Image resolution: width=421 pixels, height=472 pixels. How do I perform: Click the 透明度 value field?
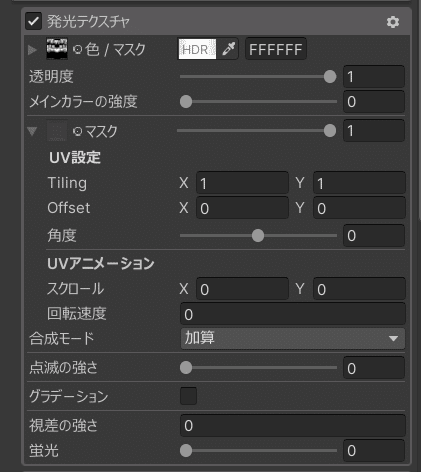[374, 77]
